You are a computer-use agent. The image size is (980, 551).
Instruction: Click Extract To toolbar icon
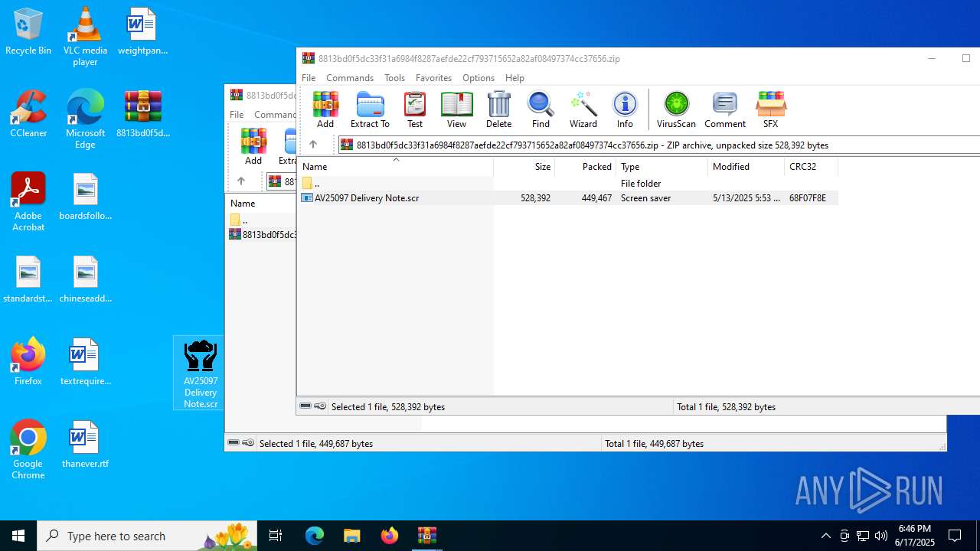pyautogui.click(x=370, y=109)
